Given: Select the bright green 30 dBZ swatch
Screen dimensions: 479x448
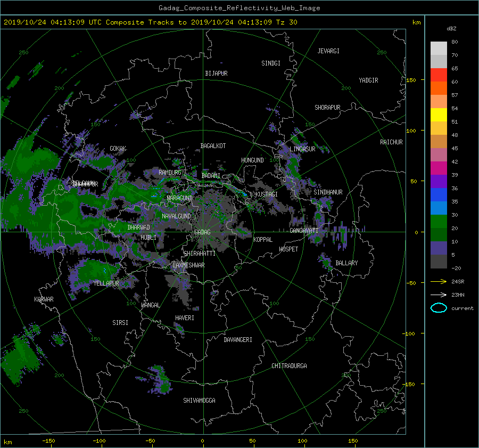Looking at the screenshot, I should click(439, 221).
